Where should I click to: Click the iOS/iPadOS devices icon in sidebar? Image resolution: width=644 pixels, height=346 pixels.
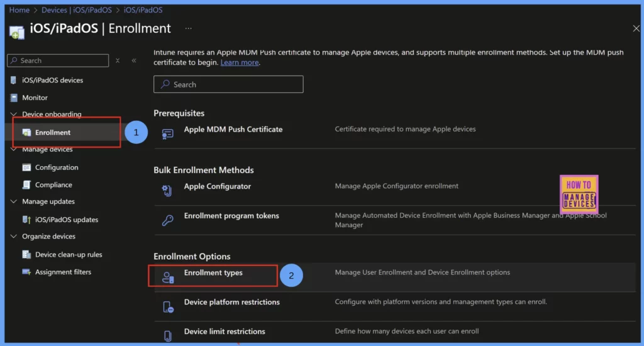pos(13,80)
